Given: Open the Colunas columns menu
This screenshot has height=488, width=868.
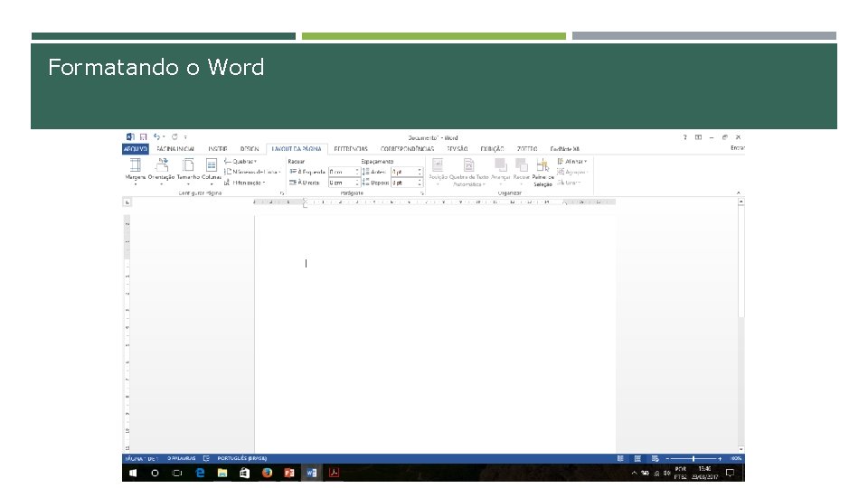Looking at the screenshot, I should click(212, 171).
